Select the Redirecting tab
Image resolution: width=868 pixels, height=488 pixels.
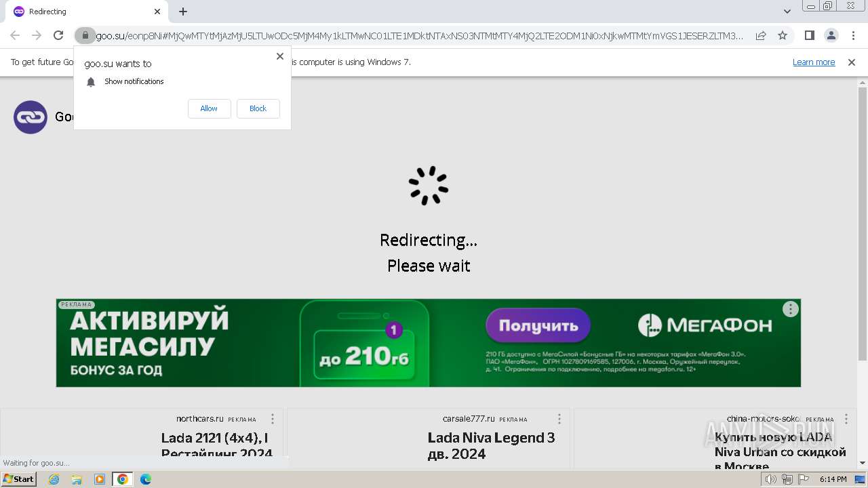click(x=87, y=12)
